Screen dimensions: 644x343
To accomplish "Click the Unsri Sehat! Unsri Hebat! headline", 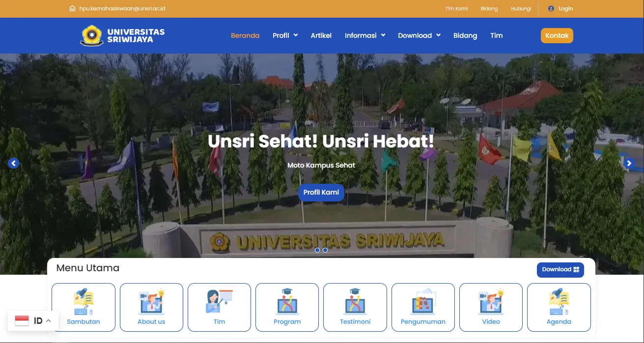I will click(321, 141).
